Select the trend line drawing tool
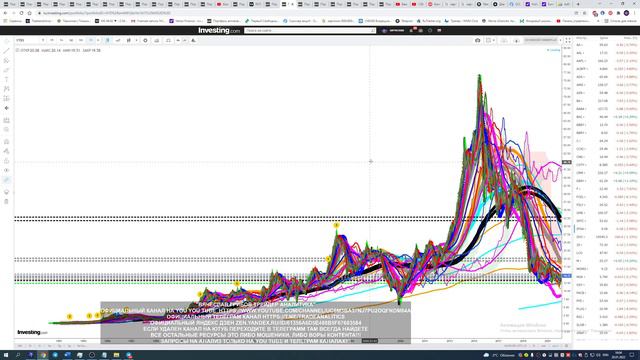Image resolution: width=640 pixels, height=360 pixels. [7, 51]
